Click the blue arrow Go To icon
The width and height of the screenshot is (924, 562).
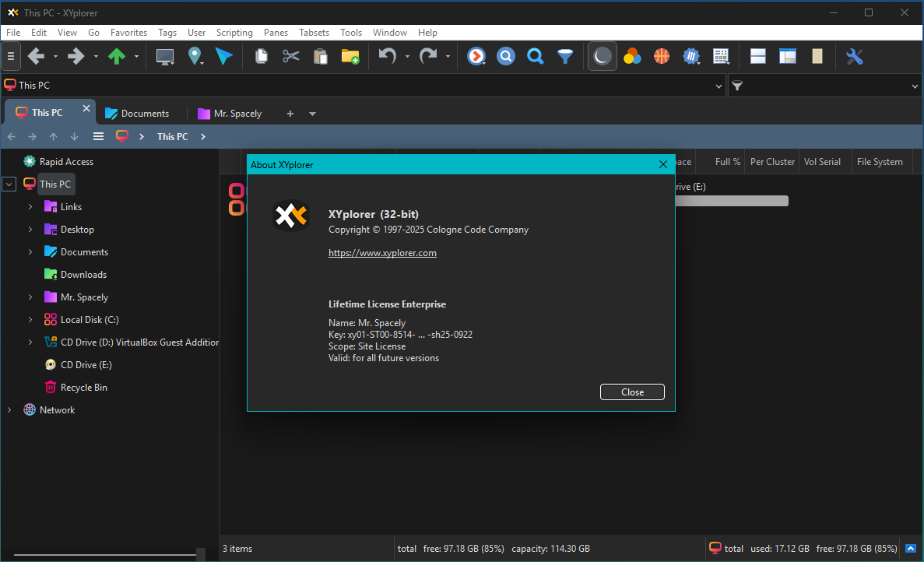point(224,57)
